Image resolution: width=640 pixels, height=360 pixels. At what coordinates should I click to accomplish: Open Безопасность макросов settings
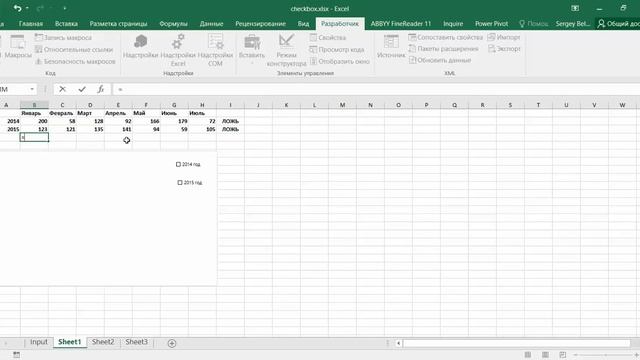click(x=75, y=61)
